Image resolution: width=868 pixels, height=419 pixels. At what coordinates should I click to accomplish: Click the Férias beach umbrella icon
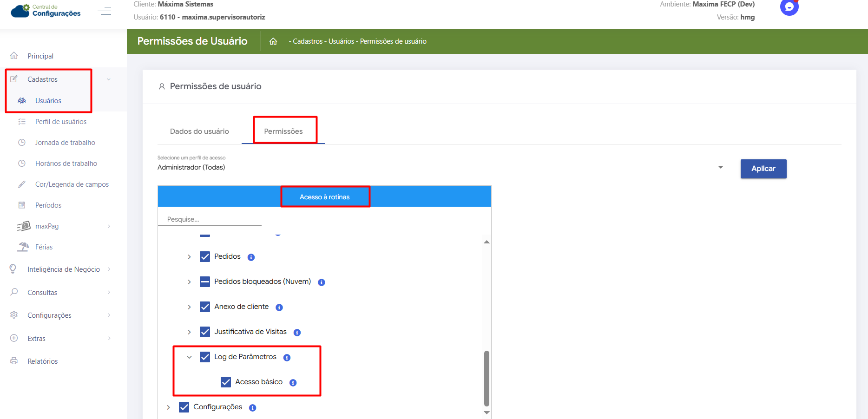[x=23, y=247]
